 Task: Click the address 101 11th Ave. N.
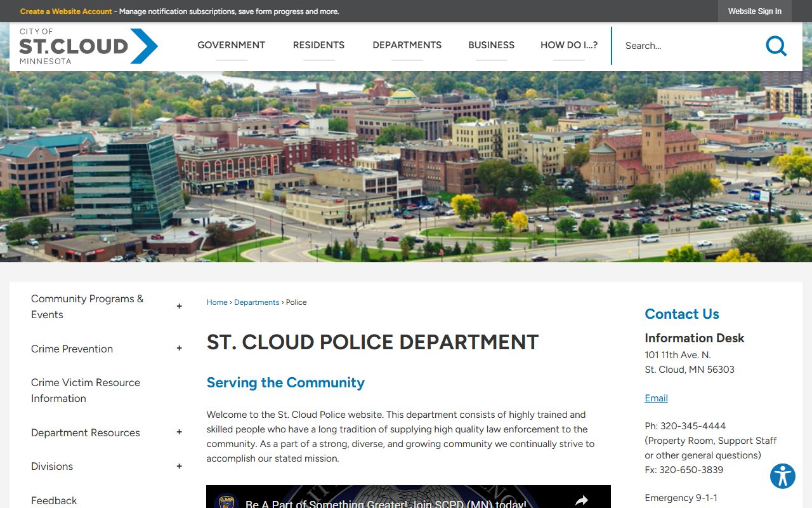(x=678, y=355)
